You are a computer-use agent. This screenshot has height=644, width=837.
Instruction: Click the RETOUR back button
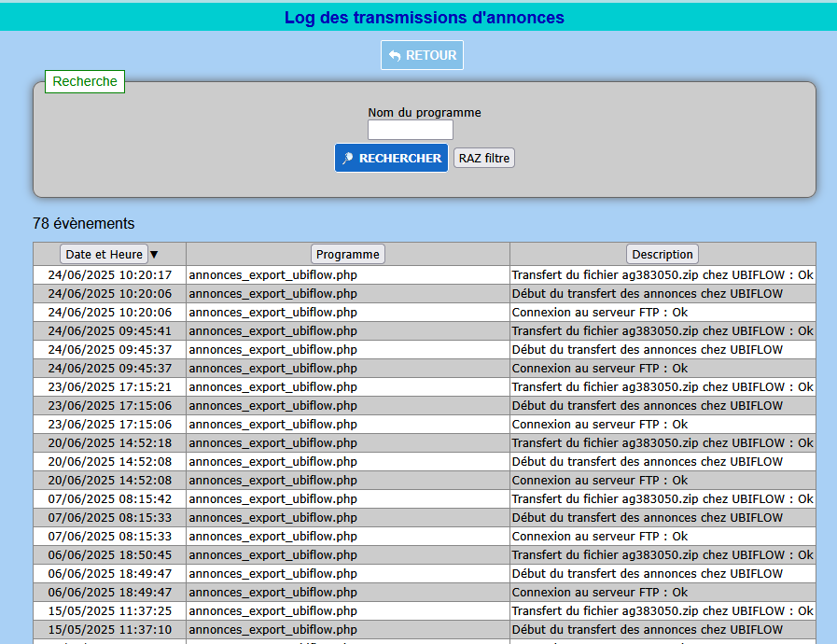pyautogui.click(x=422, y=55)
